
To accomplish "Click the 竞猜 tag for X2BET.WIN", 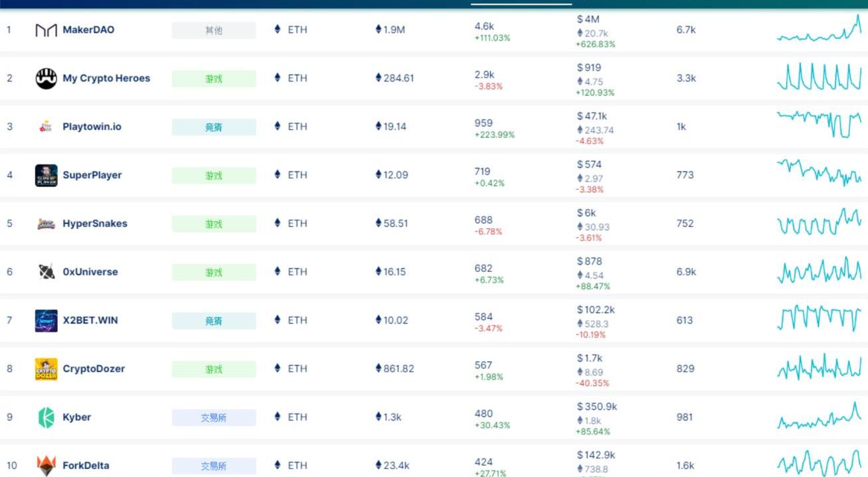I will click(214, 321).
